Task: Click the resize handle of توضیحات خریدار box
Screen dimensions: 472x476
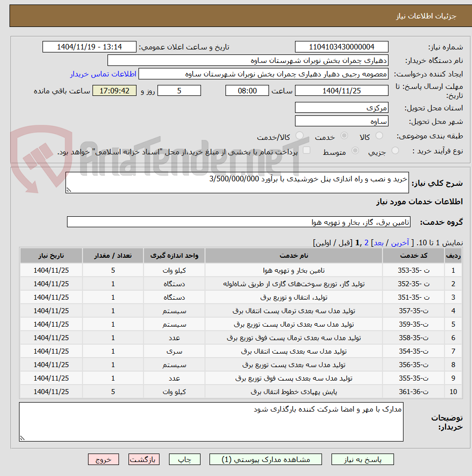Action: click(22, 438)
